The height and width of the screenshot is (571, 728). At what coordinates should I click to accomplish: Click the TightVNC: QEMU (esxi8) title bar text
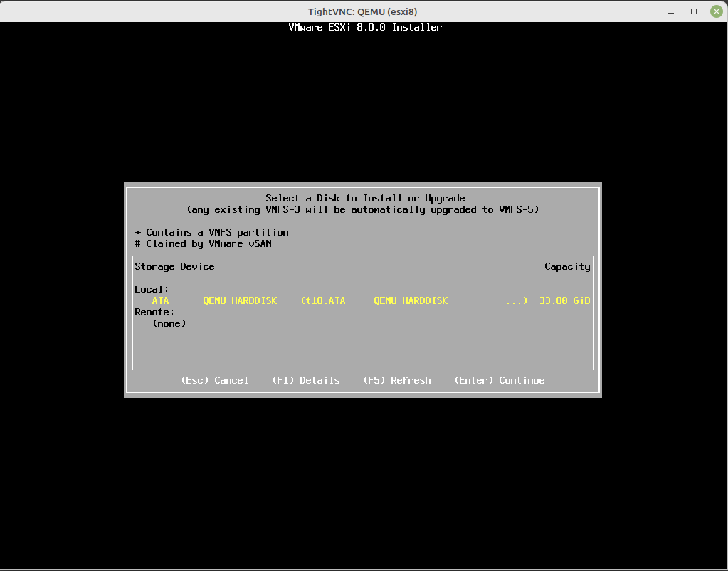[x=363, y=11]
